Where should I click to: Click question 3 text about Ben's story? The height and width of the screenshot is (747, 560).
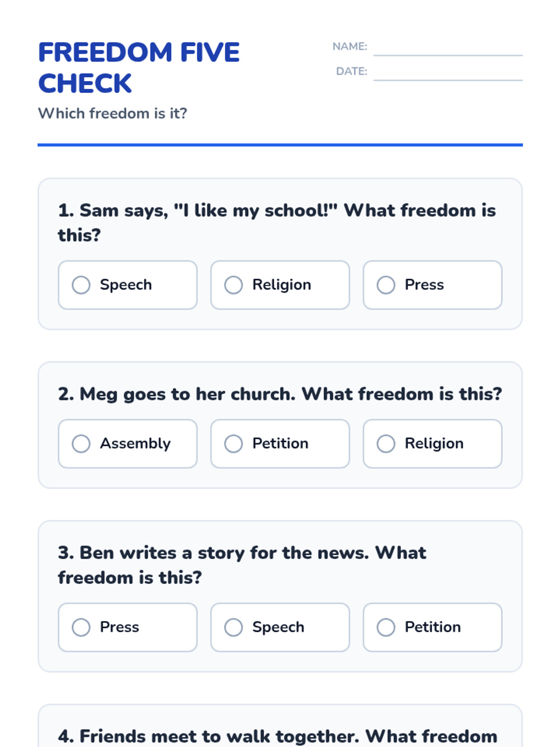242,565
